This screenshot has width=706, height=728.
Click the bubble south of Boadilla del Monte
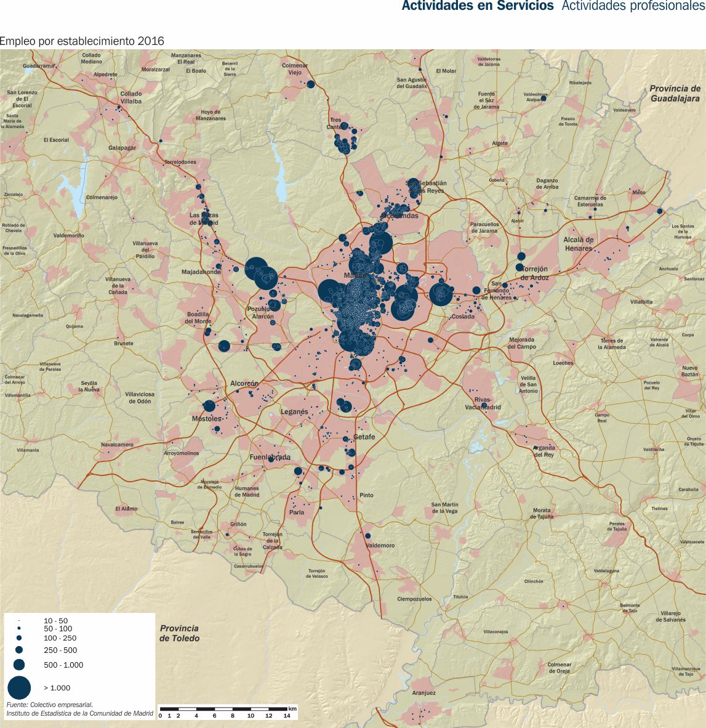[224, 346]
